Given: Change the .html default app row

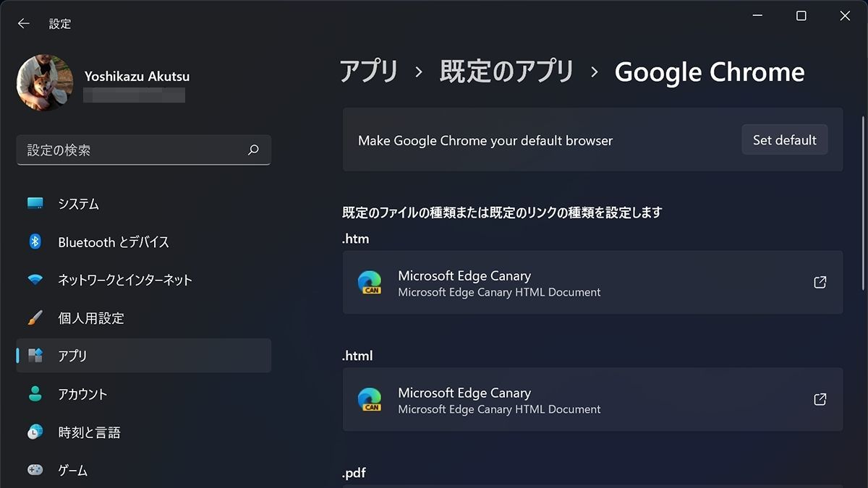Looking at the screenshot, I should [593, 400].
